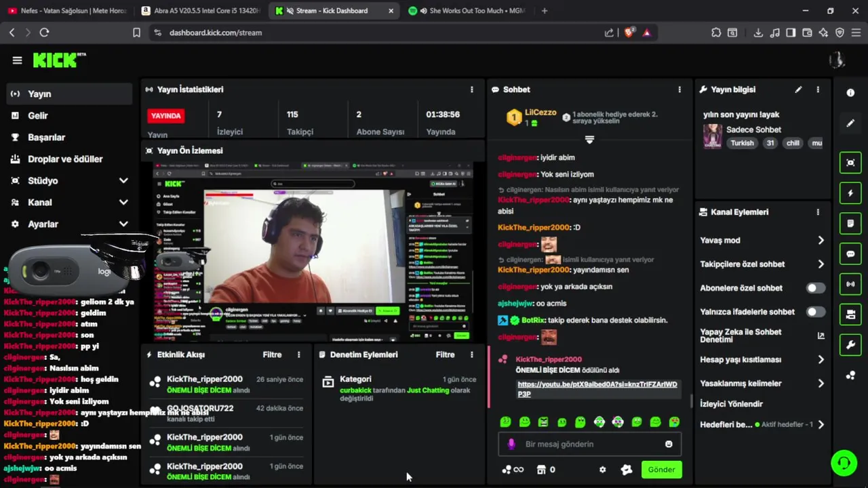Open Hesap yaşı kısıtlaması chevron
Viewport: 868px width, 488px height.
(821, 360)
